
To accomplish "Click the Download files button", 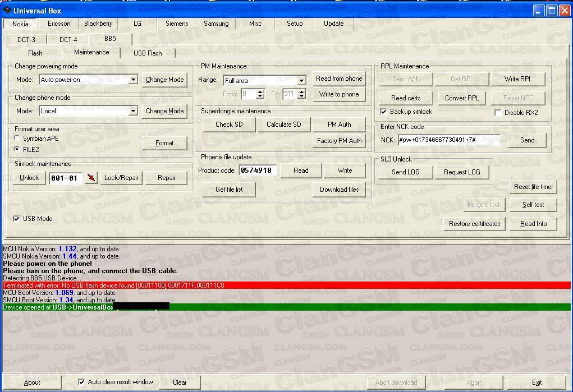I will tap(339, 190).
